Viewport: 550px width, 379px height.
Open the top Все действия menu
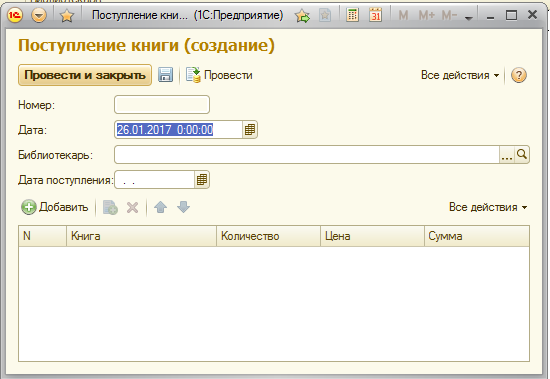click(460, 75)
